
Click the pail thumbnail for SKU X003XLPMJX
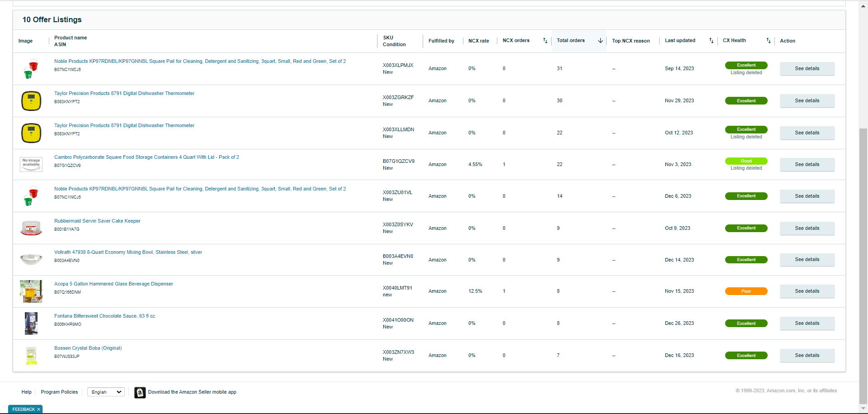31,69
